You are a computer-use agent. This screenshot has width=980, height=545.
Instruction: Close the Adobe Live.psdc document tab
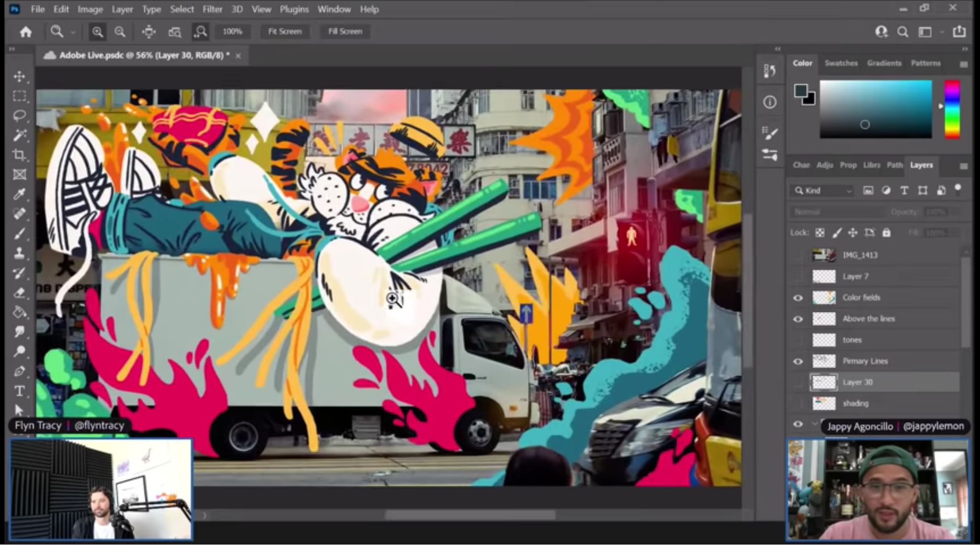tap(238, 56)
